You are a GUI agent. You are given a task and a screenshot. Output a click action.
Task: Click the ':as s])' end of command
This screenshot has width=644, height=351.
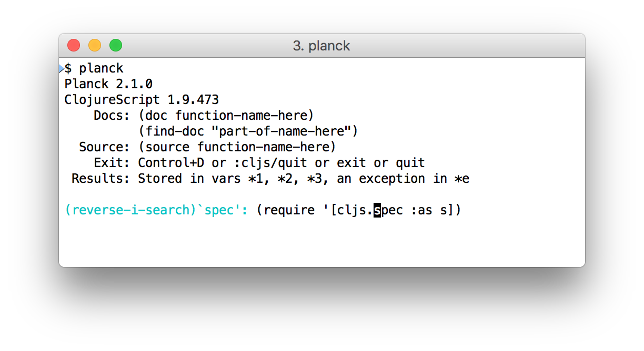point(436,210)
